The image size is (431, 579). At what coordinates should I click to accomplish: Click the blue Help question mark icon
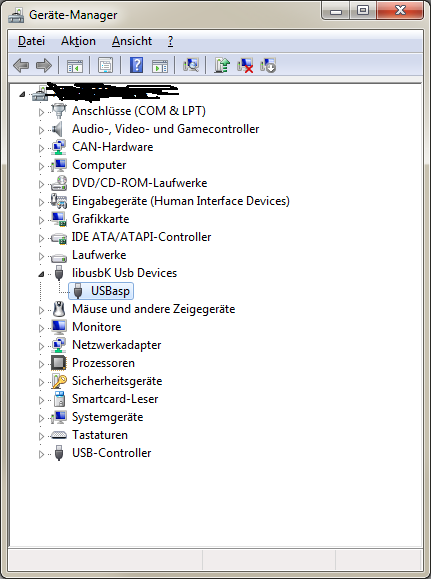click(x=136, y=65)
